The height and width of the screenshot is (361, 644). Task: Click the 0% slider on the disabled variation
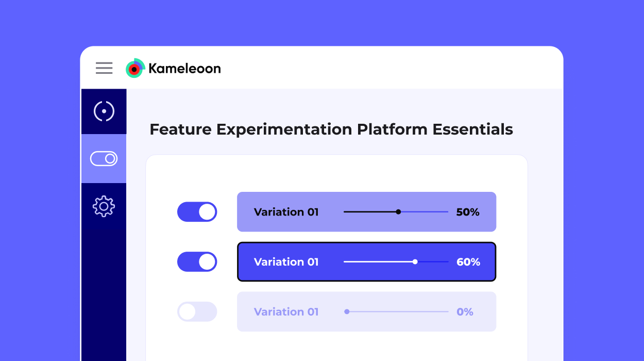(347, 311)
